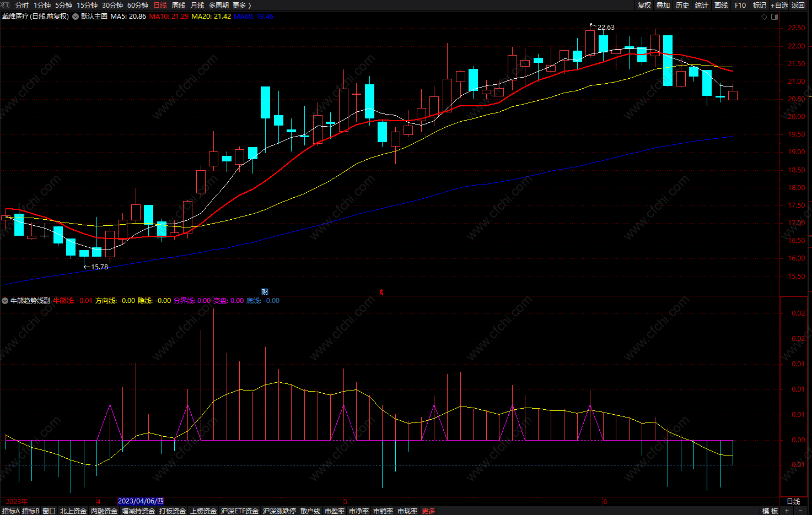The width and height of the screenshot is (812, 515).
Task: Select the 市净率 indicator
Action: coord(359,511)
